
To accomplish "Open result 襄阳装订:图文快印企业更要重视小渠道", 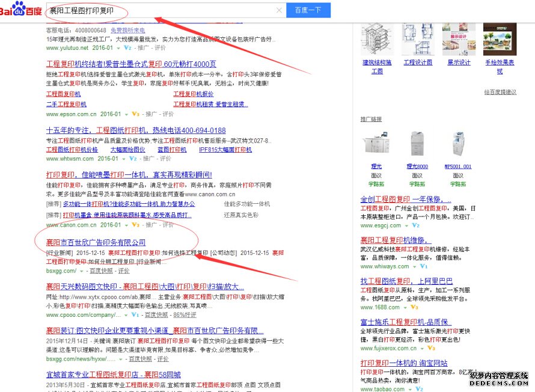I will coord(155,331).
